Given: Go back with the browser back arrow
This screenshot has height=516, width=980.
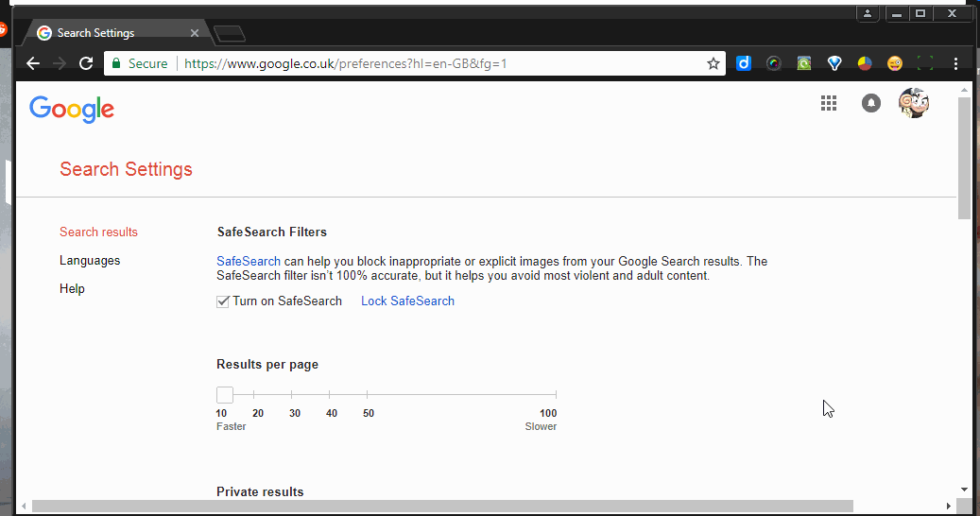Looking at the screenshot, I should click(33, 63).
